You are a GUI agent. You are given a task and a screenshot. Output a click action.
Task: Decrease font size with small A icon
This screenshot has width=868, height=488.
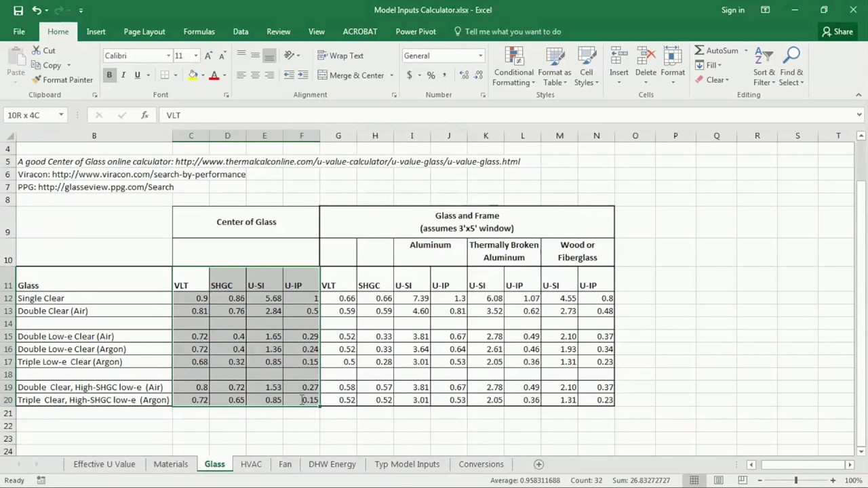pyautogui.click(x=223, y=56)
